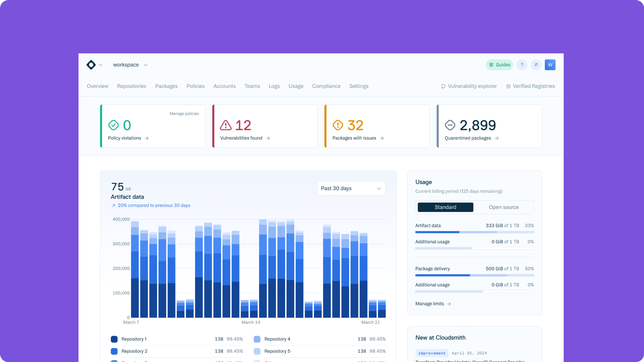Open the Repositories tab
The image size is (644, 362).
[132, 86]
